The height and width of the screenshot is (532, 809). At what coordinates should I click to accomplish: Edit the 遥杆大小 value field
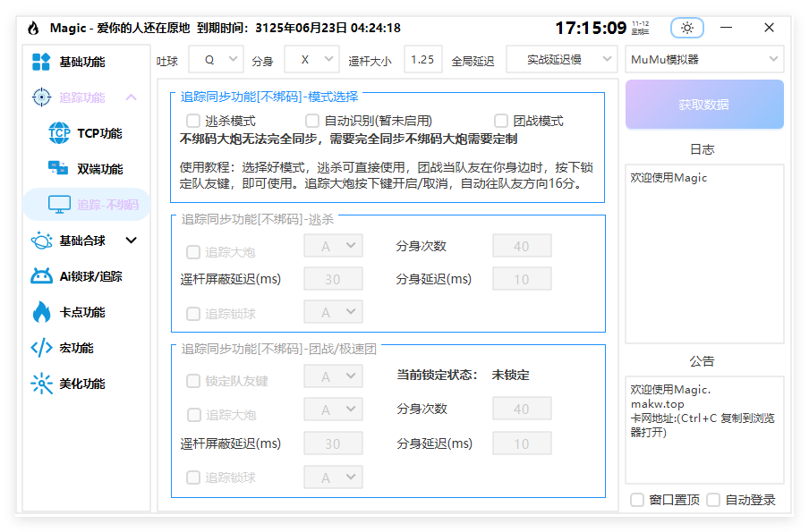422,58
